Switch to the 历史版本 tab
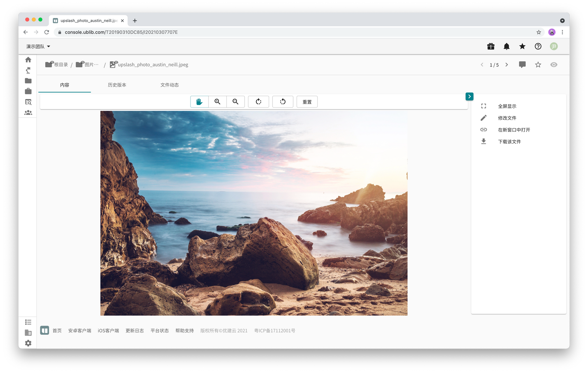The height and width of the screenshot is (373, 588). click(117, 85)
